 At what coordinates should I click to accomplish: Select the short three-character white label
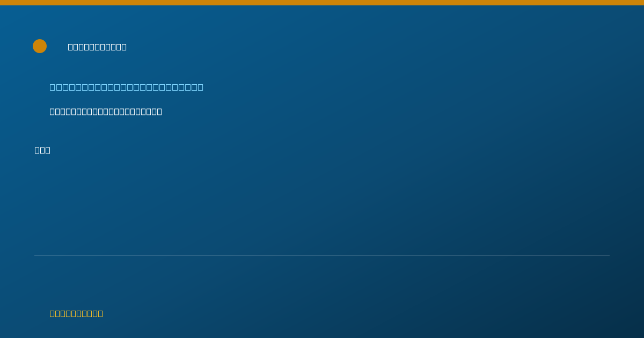coord(42,150)
